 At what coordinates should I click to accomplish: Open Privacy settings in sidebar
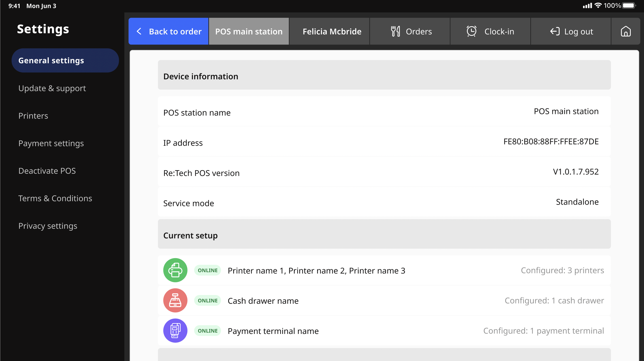coord(48,226)
